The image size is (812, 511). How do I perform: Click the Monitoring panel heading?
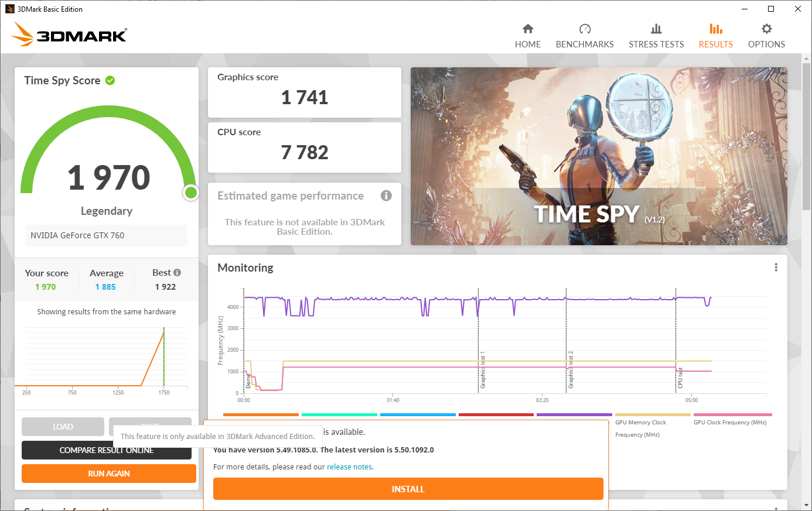pos(245,267)
